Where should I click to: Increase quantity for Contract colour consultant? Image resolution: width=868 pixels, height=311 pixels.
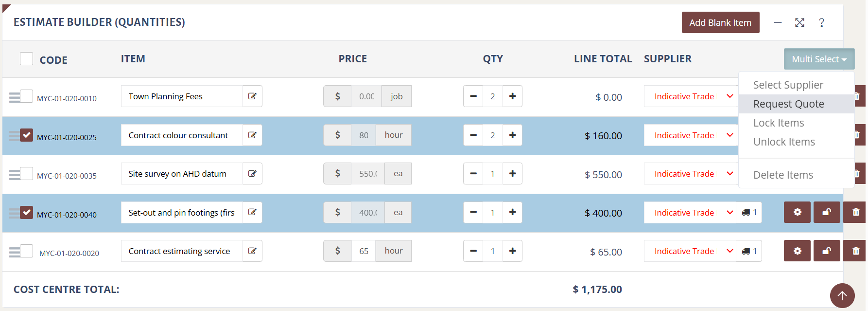512,135
